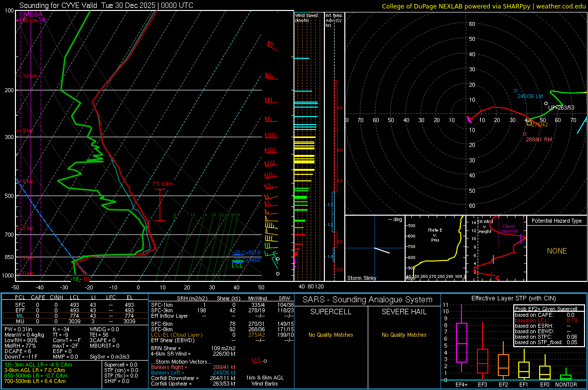Click the 'PW = 0.31in' value
Image resolution: width=588 pixels, height=390 pixels.
(x=18, y=329)
